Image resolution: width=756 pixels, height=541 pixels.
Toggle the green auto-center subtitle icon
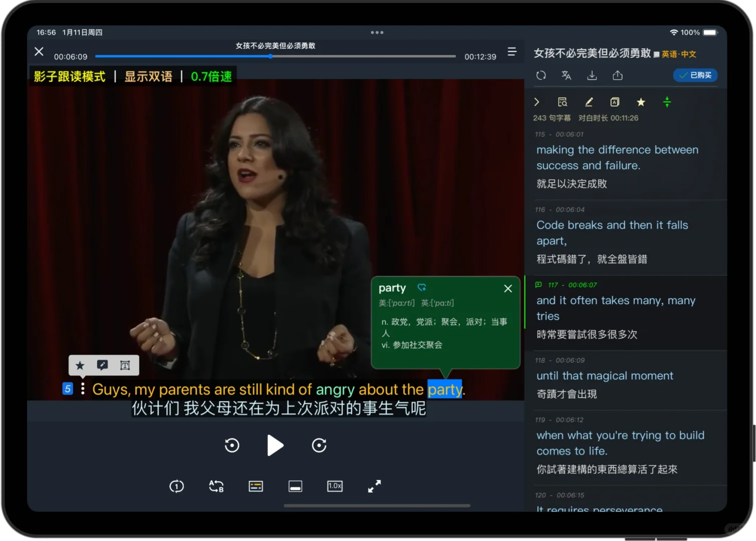click(667, 102)
